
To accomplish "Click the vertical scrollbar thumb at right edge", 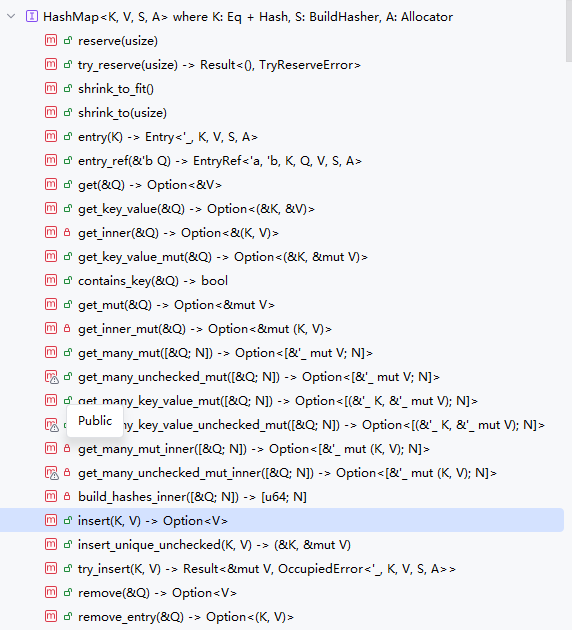I will 569,31.
